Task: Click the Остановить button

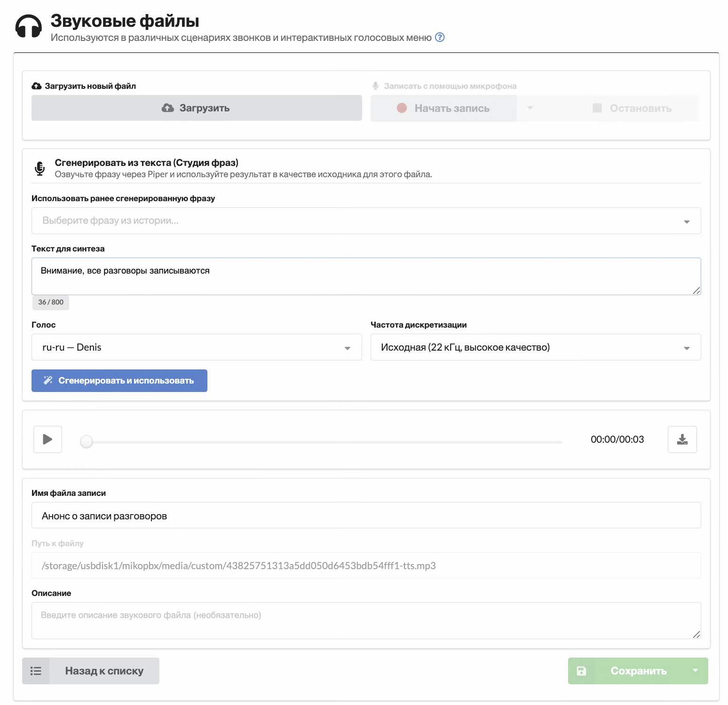Action: tap(632, 108)
